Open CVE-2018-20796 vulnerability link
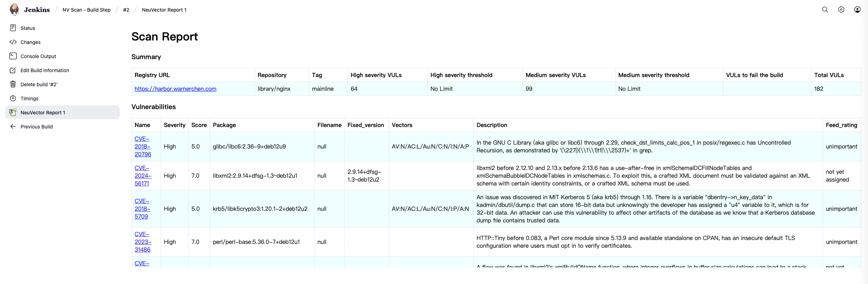868x284 pixels. 142,146
